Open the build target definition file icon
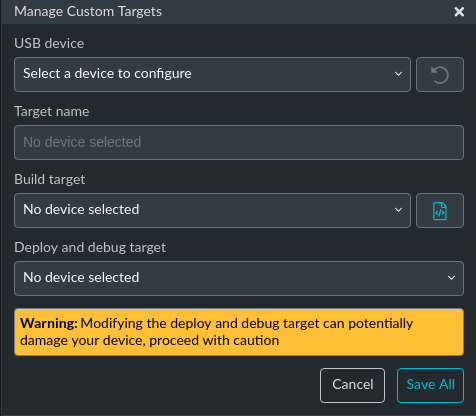The image size is (476, 416). tap(440, 210)
